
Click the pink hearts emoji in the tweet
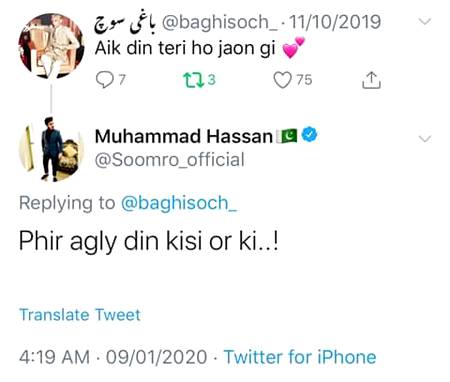[x=293, y=47]
